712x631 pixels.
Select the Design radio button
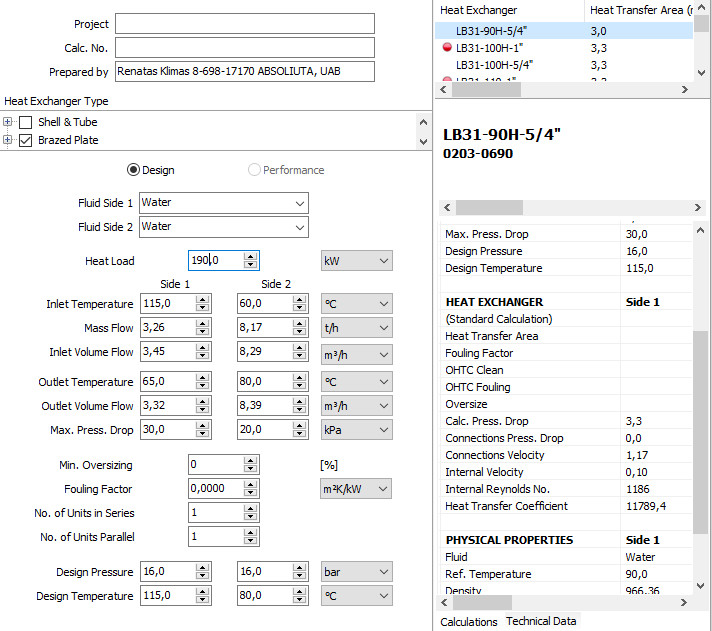134,170
